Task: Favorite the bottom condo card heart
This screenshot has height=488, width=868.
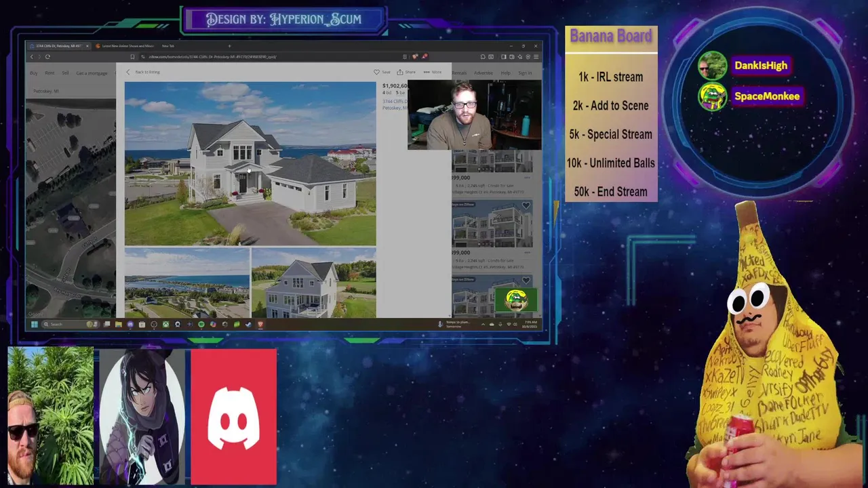Action: (x=526, y=280)
